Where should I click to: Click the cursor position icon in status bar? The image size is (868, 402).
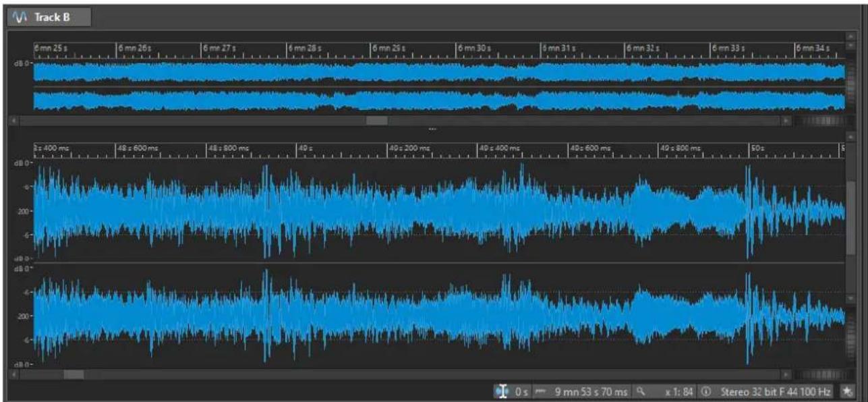coord(502,391)
